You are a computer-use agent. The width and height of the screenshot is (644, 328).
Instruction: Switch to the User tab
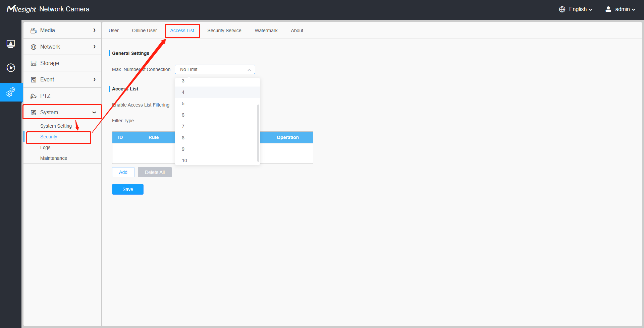click(x=114, y=30)
